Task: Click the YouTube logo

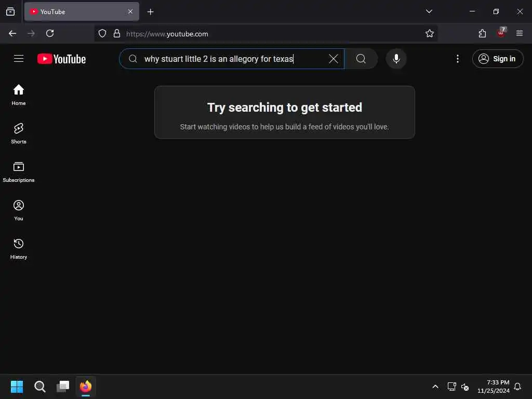Action: point(61,59)
